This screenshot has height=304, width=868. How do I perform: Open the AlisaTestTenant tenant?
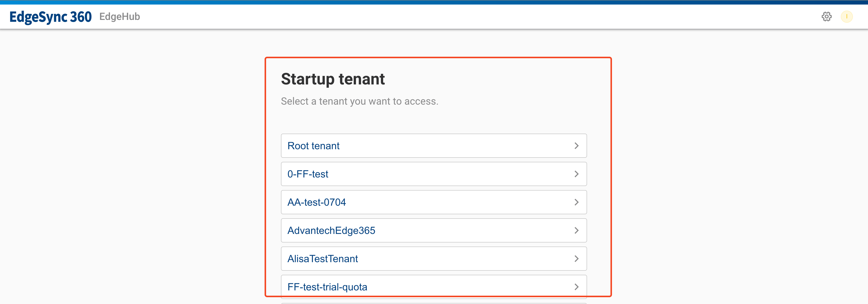click(x=322, y=259)
